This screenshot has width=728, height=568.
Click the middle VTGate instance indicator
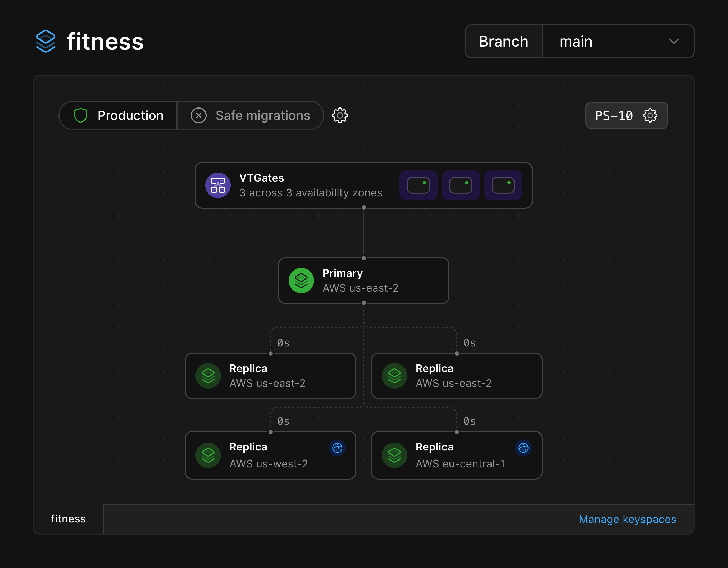pos(461,185)
